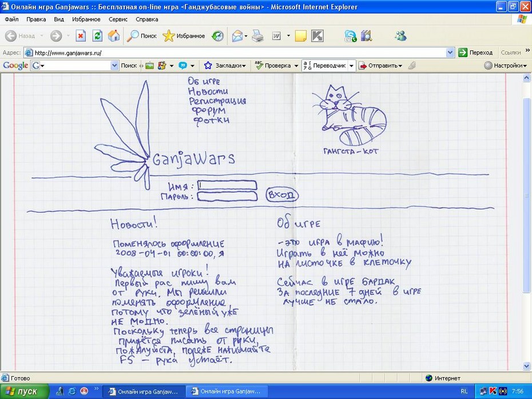
Task: Expand toolbar overflow chevron next to Ссылки
Action: click(527, 50)
